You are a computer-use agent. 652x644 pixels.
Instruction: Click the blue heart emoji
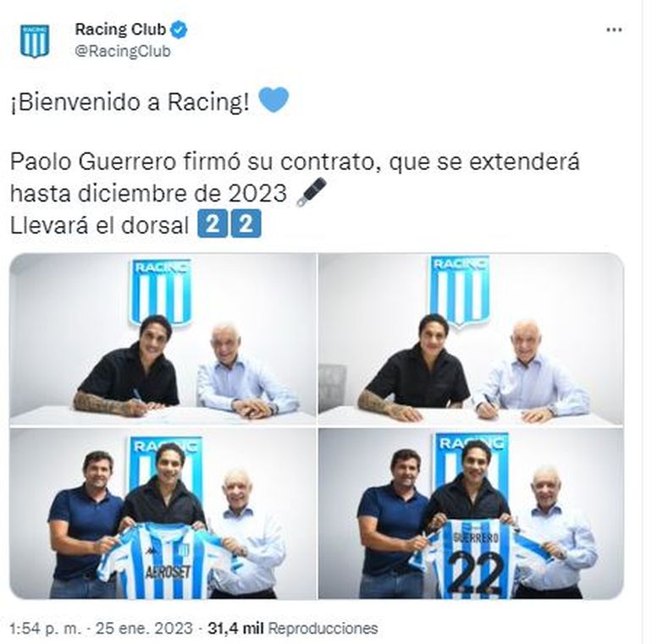[x=274, y=100]
